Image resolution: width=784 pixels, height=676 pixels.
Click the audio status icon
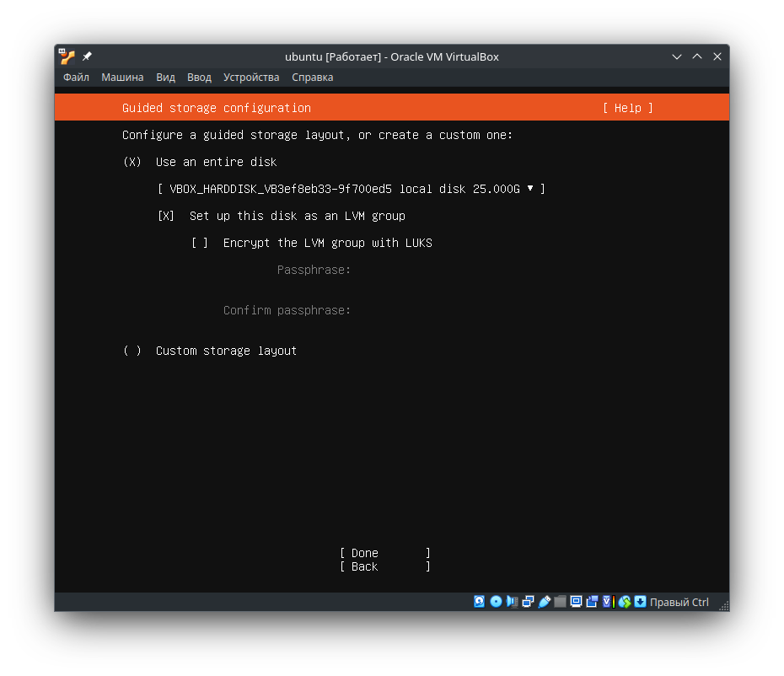[x=512, y=602]
